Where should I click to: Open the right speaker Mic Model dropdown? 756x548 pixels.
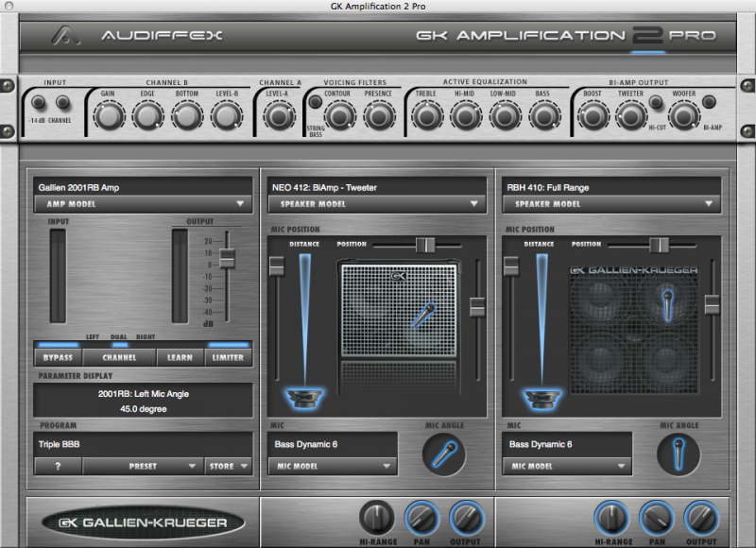click(567, 466)
